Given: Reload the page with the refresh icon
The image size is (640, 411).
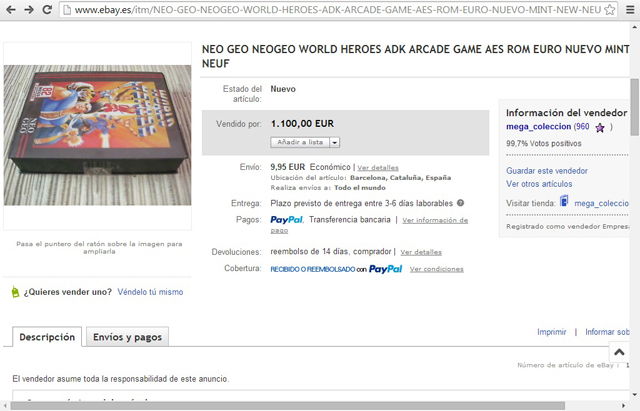Looking at the screenshot, I should (x=47, y=9).
